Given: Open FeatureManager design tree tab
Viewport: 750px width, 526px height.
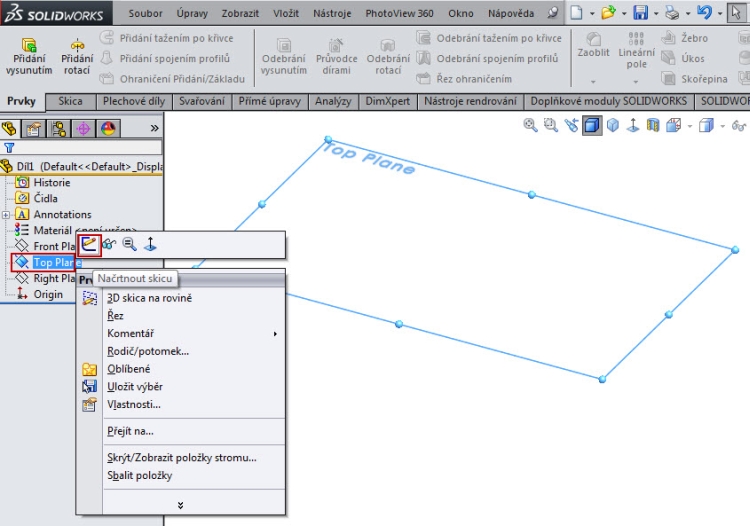Looking at the screenshot, I should [9, 128].
